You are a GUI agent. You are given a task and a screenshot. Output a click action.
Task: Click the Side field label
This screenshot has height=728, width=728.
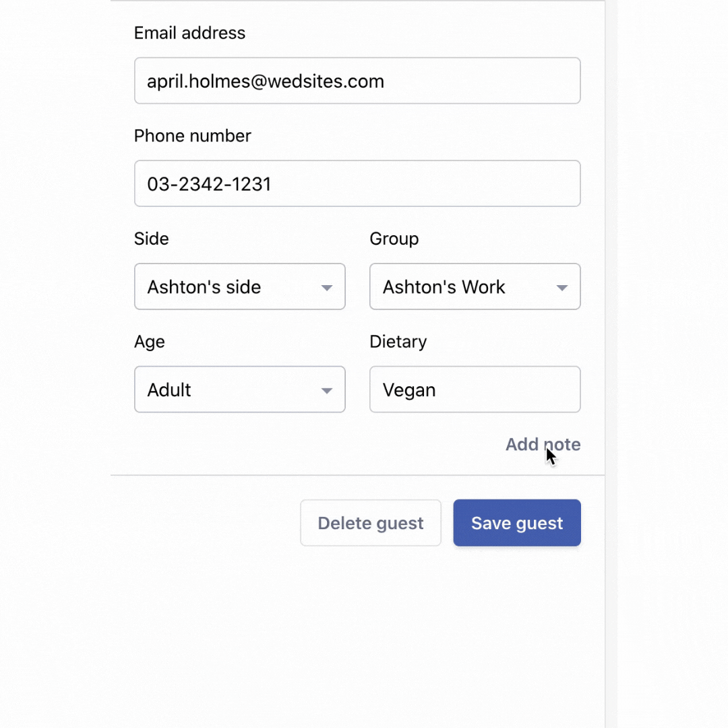151,239
